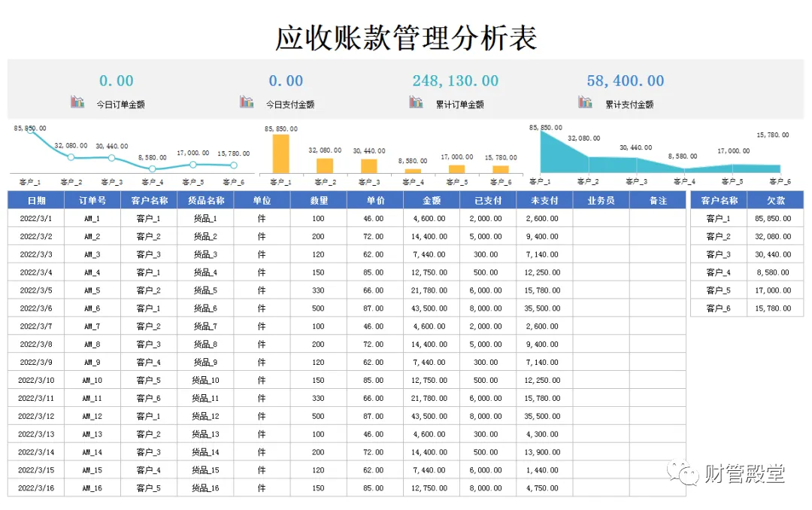812x510 pixels.
Task: Click the line chart marker above 客户_6
Action: [234, 165]
